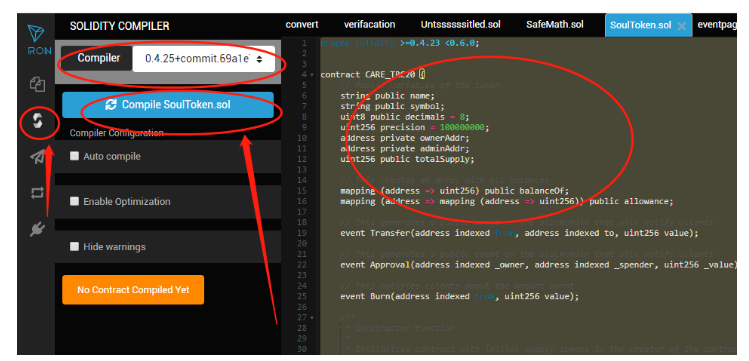Tick the Enable Optimization checkbox

pos(74,202)
